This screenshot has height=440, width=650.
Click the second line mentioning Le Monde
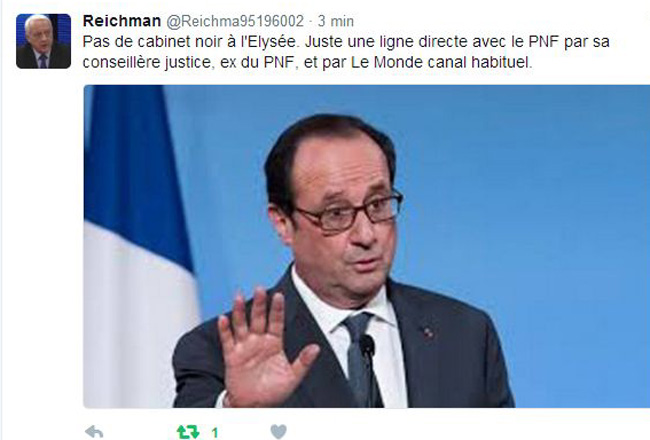(307, 62)
